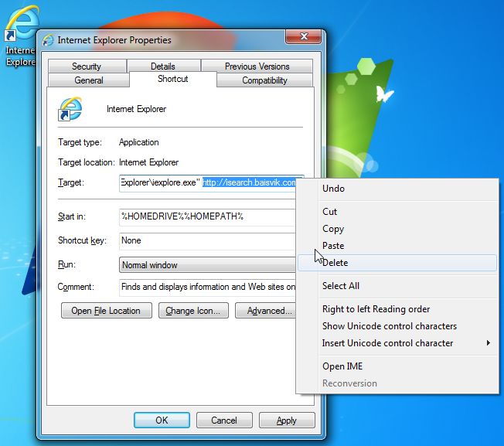Click the Open File Location button
The width and height of the screenshot is (504, 446).
tap(107, 311)
